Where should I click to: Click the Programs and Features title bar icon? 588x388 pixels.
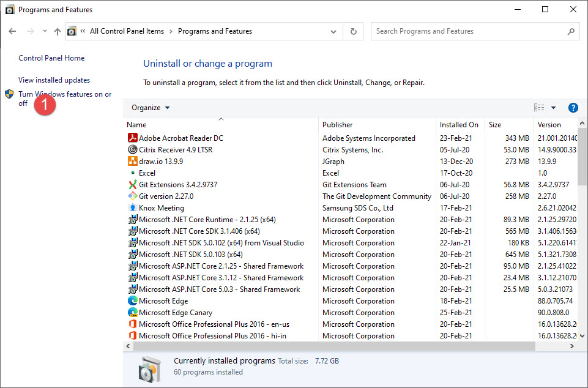10,9
